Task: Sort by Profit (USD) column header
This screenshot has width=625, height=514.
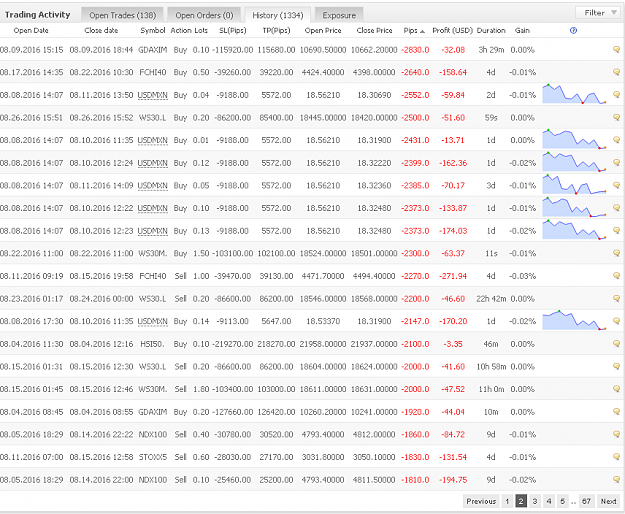Action: pos(452,30)
